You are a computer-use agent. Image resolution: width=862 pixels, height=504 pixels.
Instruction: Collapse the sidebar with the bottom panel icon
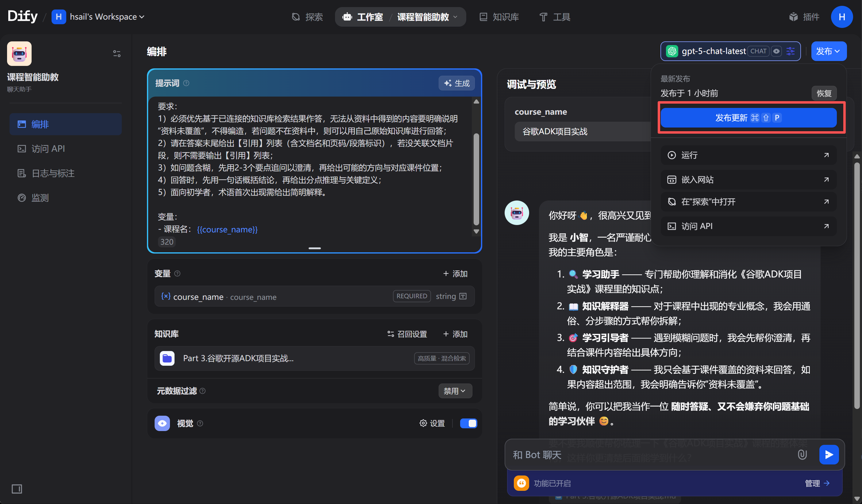17,489
